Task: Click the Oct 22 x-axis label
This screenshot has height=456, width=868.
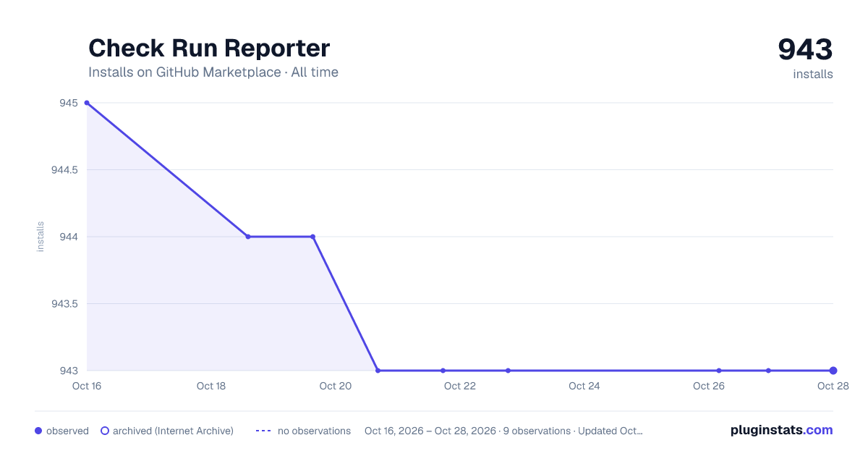Action: click(x=460, y=386)
